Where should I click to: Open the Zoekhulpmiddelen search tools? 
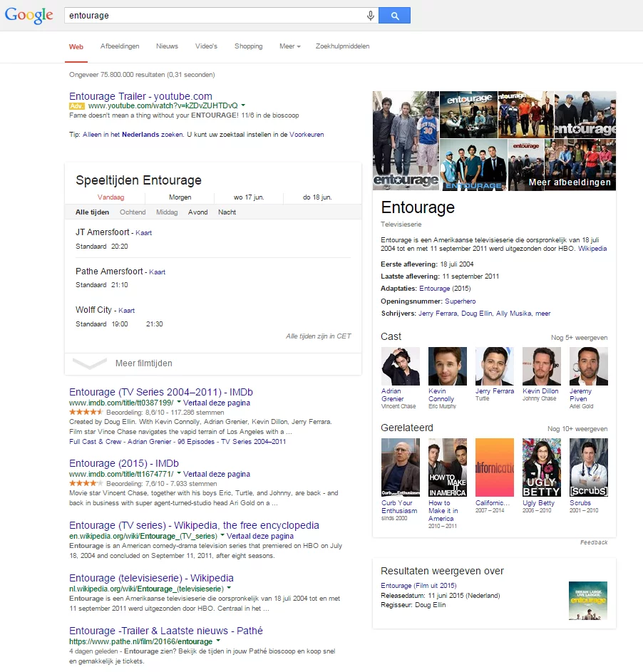[342, 46]
